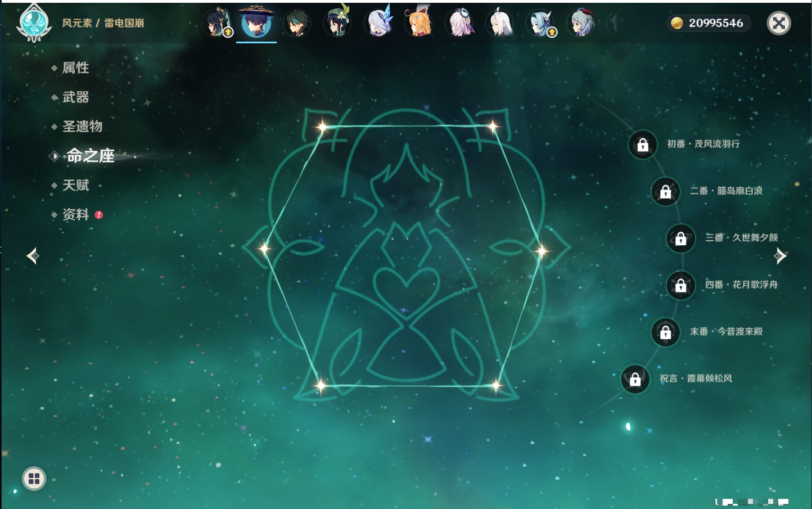Open constellation label 四番 · 花月歌浮舟
This screenshot has height=509, width=812.
click(742, 285)
